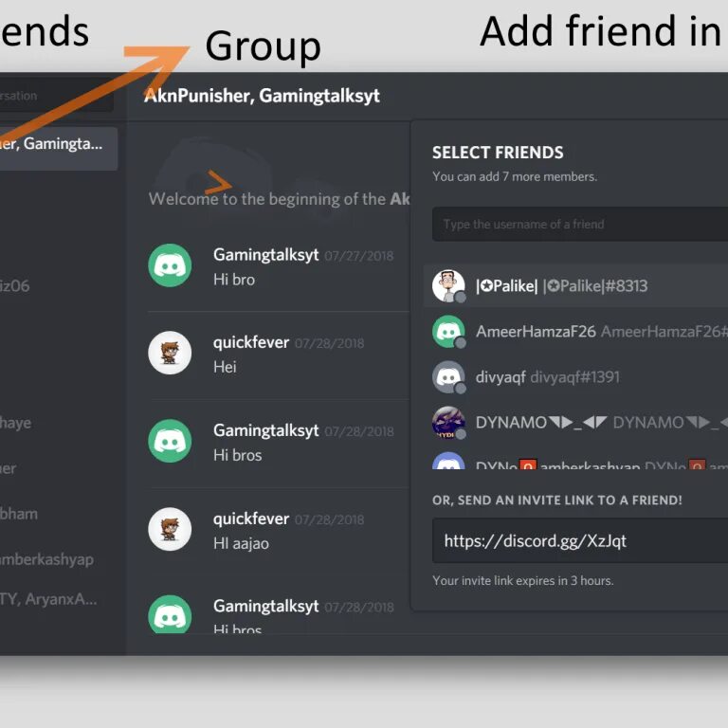Click the "HI aajao" message text

coord(241,543)
